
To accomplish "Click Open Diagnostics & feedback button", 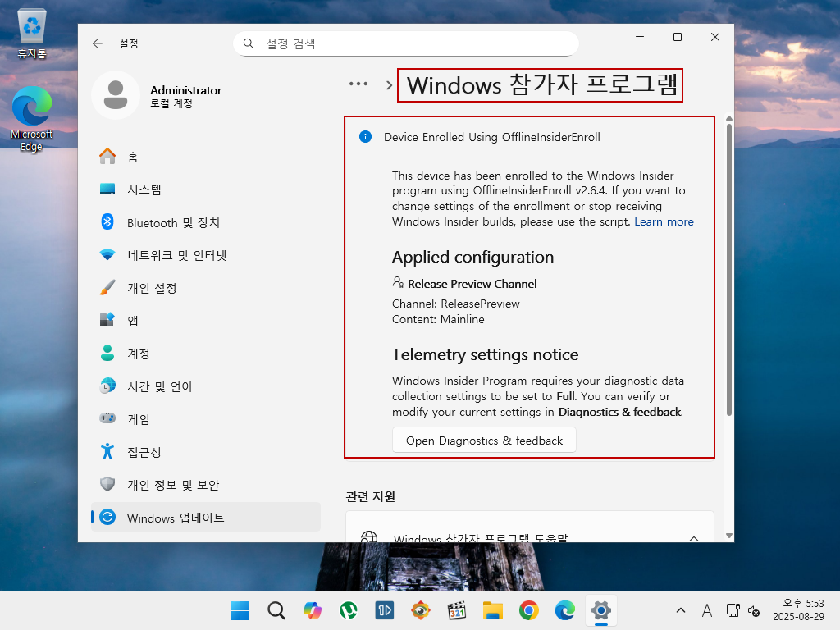I will point(484,441).
